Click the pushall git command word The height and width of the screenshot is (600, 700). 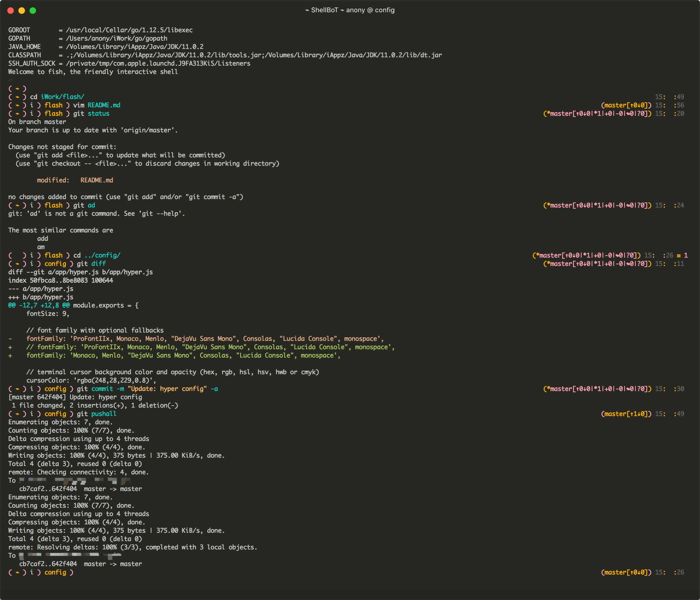pos(103,414)
